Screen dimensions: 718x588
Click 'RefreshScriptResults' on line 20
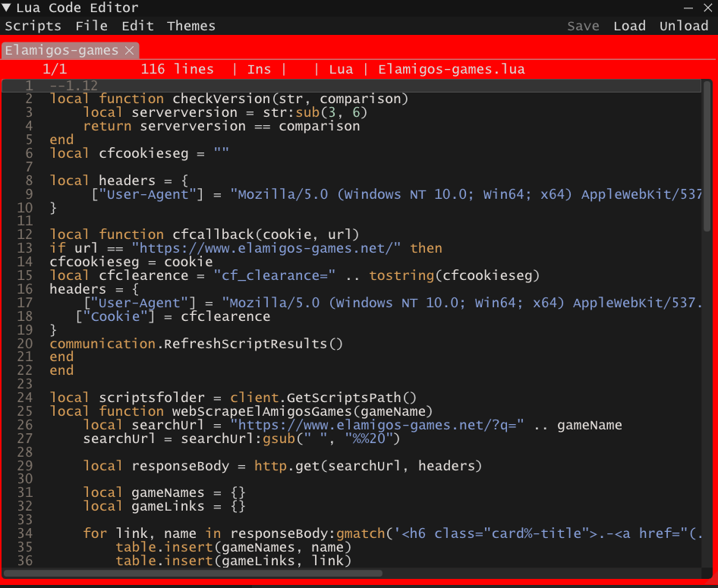pyautogui.click(x=245, y=344)
